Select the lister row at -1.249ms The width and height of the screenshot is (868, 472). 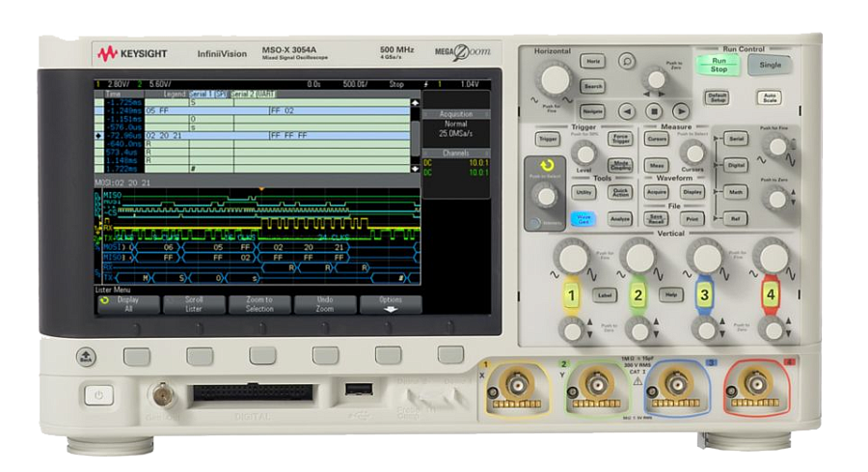click(x=253, y=111)
